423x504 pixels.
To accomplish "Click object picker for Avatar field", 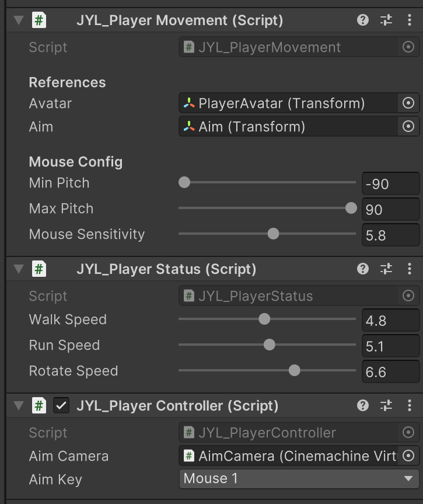I will click(x=408, y=103).
